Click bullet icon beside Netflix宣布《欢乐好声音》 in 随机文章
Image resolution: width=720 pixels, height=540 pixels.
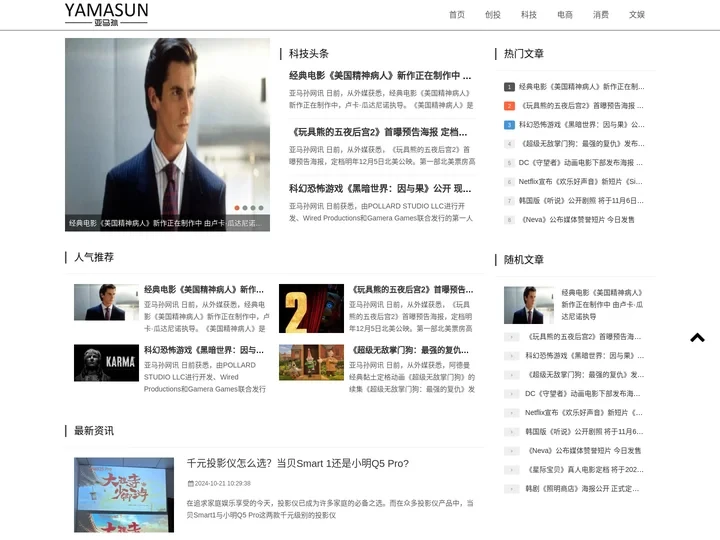(x=511, y=413)
